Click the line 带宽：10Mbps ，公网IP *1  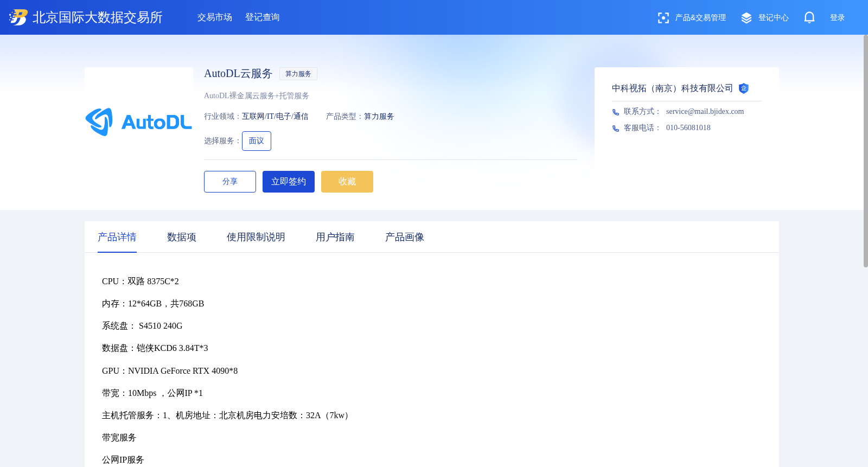click(x=152, y=393)
